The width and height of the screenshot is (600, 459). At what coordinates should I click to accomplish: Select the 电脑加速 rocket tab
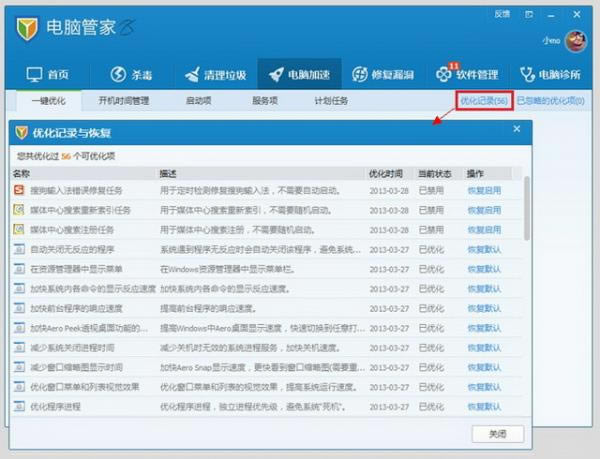point(300,74)
